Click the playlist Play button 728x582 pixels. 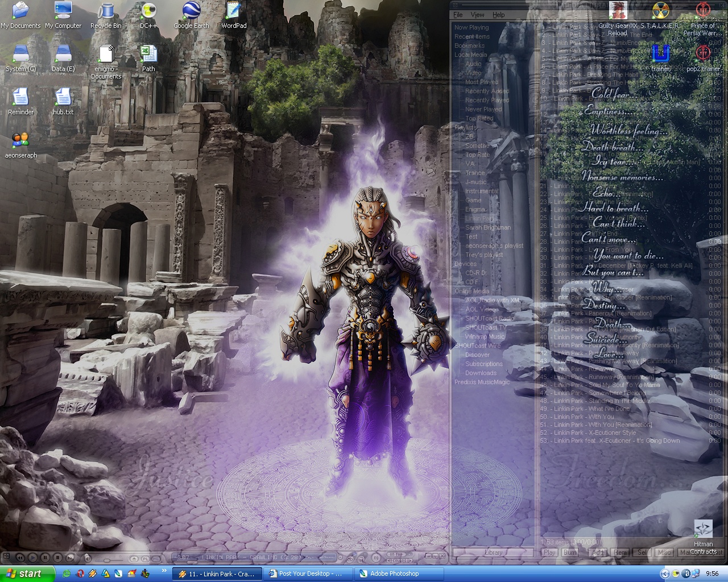(549, 552)
